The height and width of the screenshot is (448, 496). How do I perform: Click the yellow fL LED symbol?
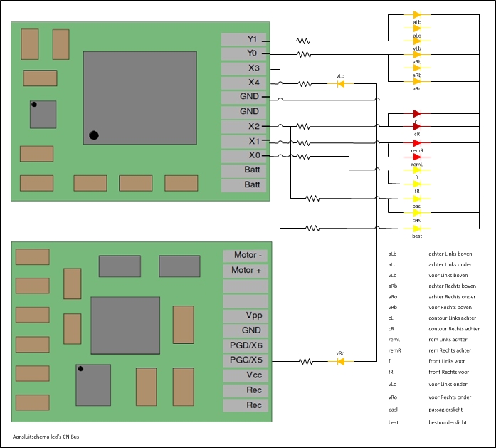pyautogui.click(x=417, y=170)
